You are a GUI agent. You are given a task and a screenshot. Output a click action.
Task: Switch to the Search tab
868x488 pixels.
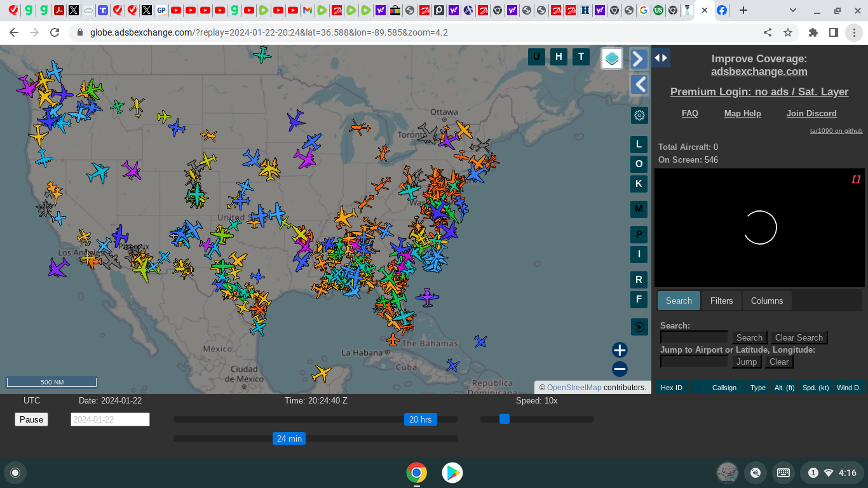(x=679, y=301)
